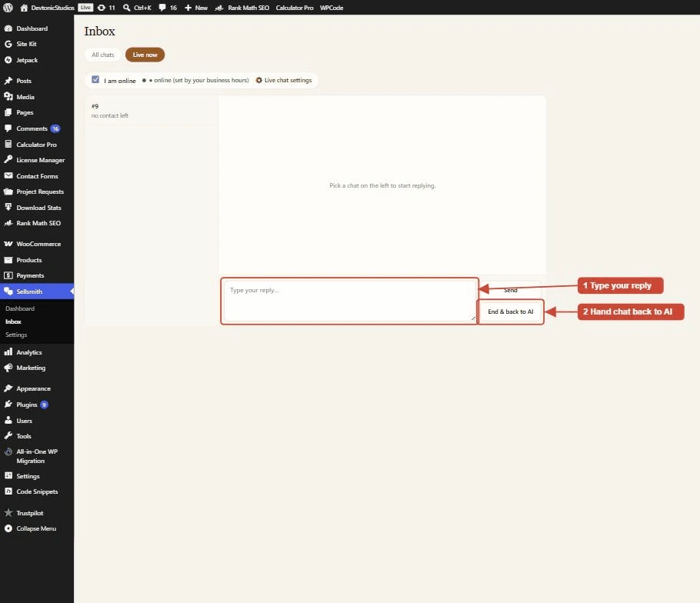
Task: Open DevtonicStudios site home icon
Action: tap(24, 8)
